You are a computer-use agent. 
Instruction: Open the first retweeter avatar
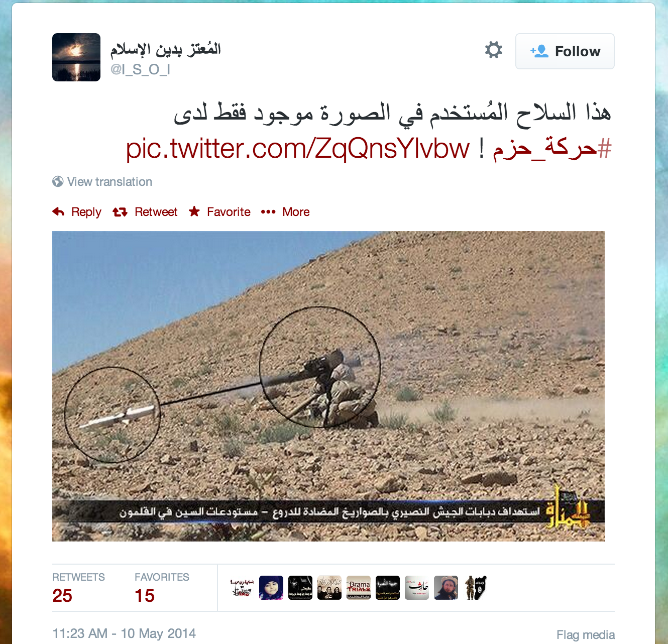click(242, 588)
